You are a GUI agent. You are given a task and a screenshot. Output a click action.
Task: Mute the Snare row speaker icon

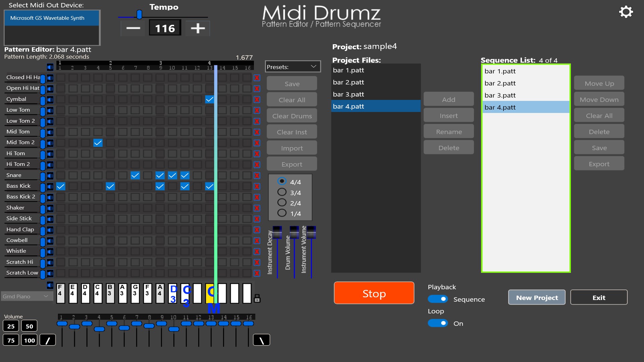50,175
